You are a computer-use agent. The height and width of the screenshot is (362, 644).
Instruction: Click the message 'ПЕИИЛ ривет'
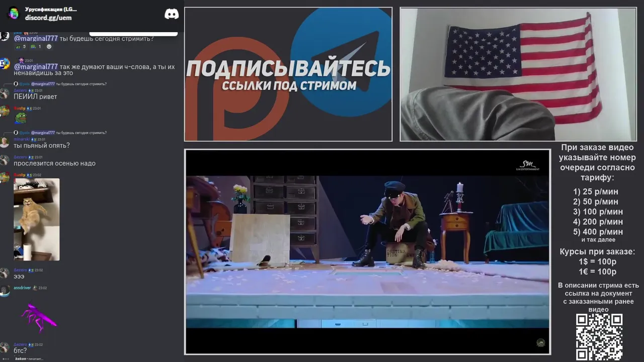(35, 97)
